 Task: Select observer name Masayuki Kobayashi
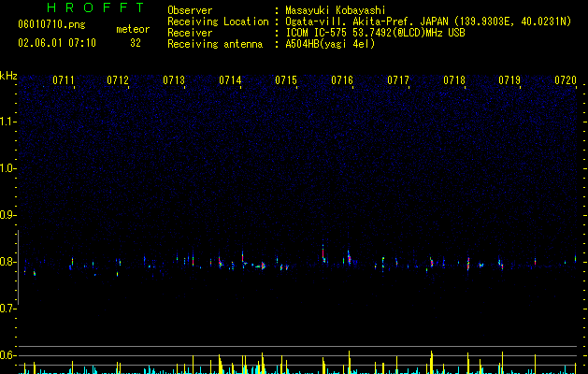(x=336, y=10)
